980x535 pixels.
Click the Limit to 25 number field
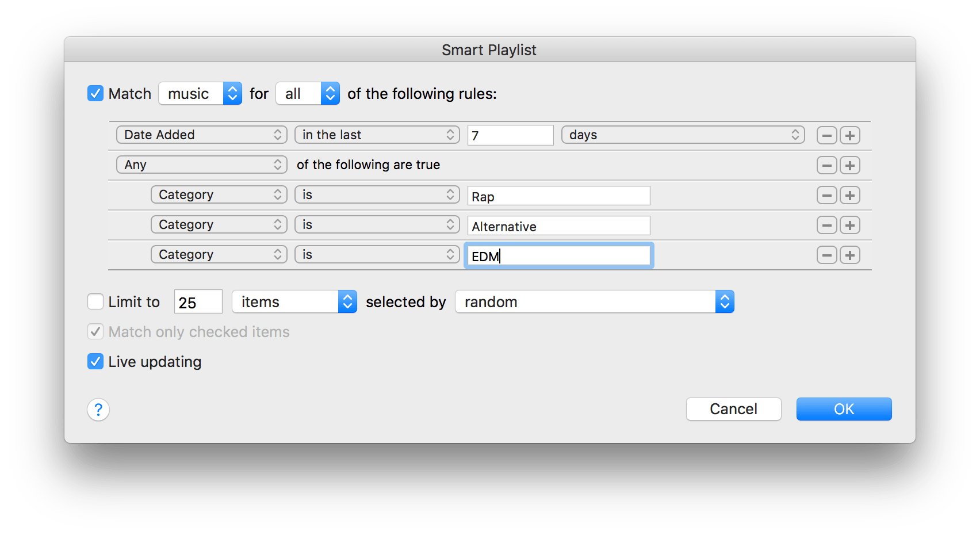coord(198,302)
